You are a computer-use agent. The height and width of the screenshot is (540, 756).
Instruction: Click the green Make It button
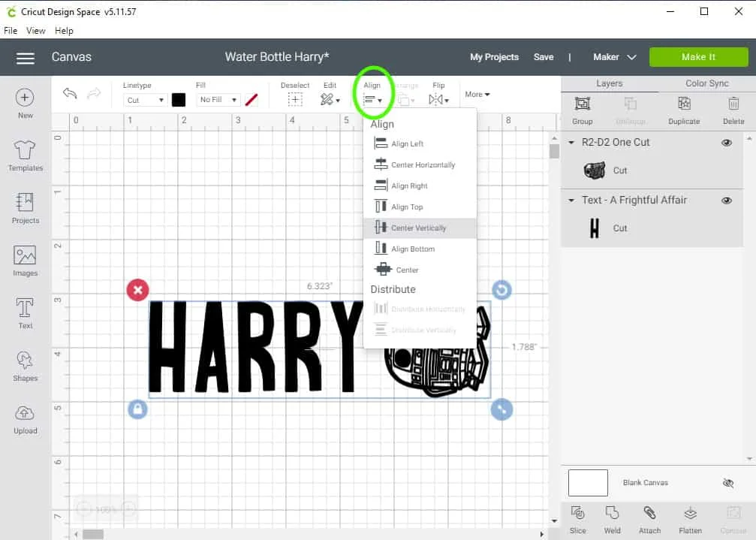[x=699, y=57]
